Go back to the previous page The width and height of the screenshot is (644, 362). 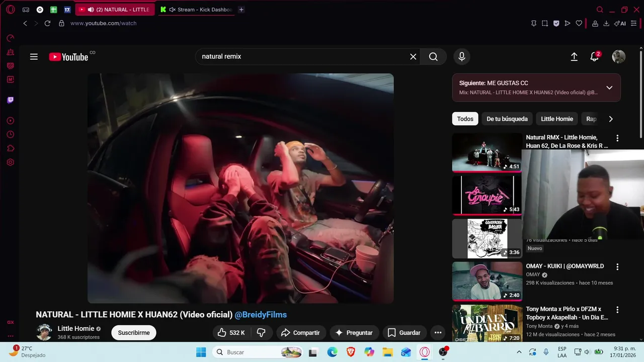25,23
